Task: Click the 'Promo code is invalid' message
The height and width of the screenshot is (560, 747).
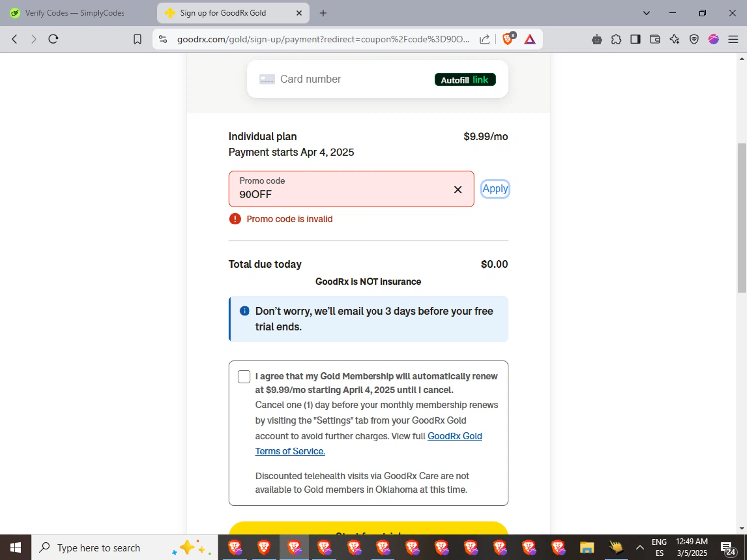Action: 289,219
